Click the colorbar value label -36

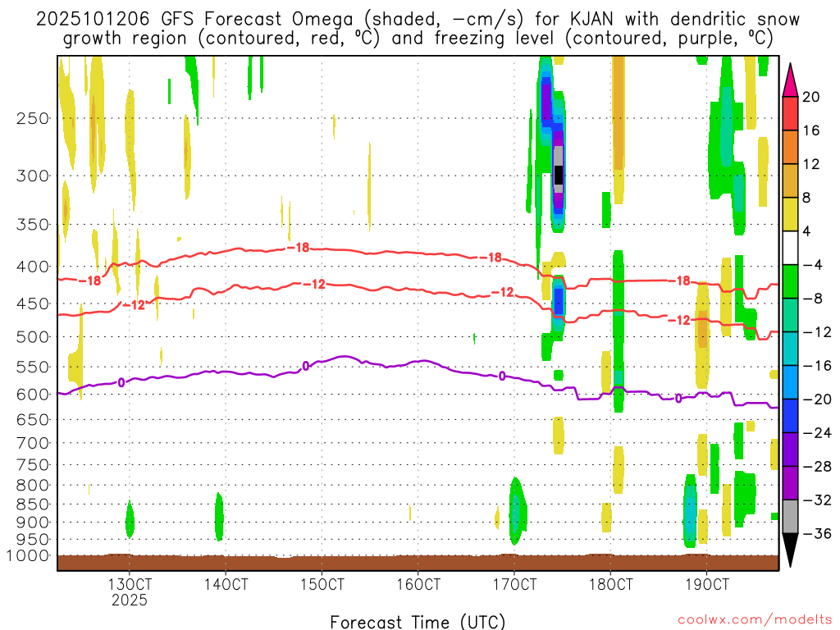[x=817, y=533]
